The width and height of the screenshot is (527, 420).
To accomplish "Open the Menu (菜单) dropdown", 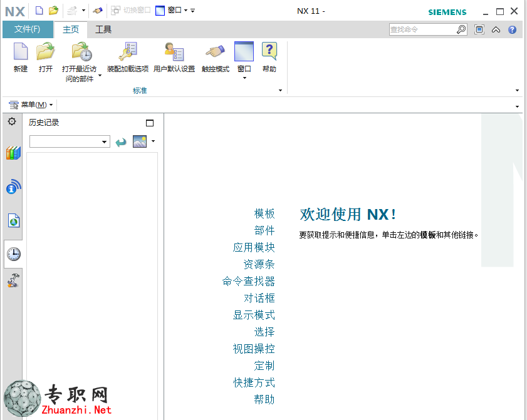I will [31, 105].
